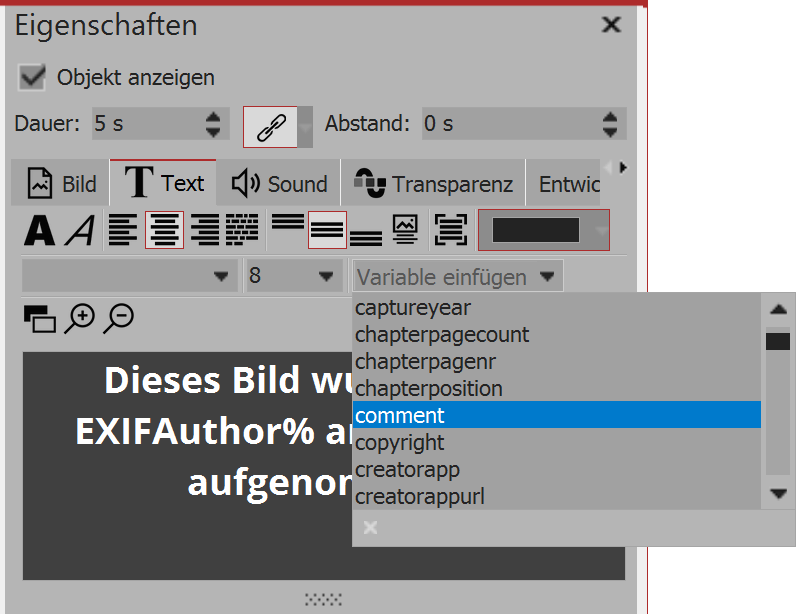The height and width of the screenshot is (614, 796).
Task: Expand the Variable einfügen dropdown
Action: pos(456,276)
